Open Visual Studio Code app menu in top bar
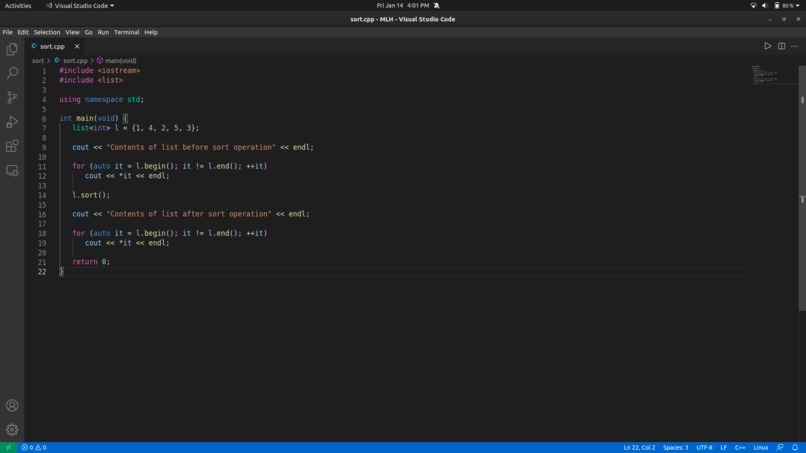 80,6
